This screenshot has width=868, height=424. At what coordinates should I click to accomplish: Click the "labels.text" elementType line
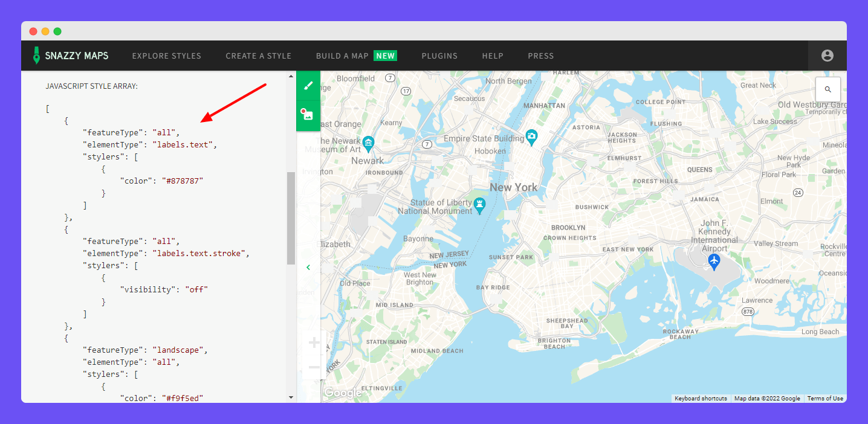pyautogui.click(x=150, y=145)
